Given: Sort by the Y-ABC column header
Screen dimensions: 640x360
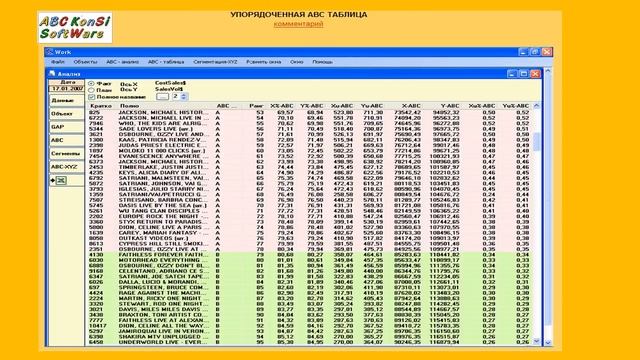Looking at the screenshot, I should click(450, 106).
